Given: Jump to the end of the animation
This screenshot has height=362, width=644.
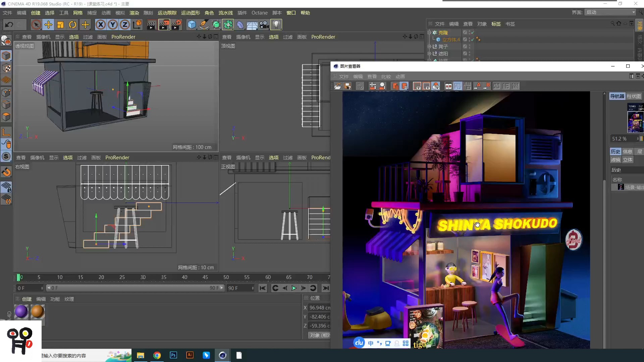Looking at the screenshot, I should pyautogui.click(x=325, y=288).
